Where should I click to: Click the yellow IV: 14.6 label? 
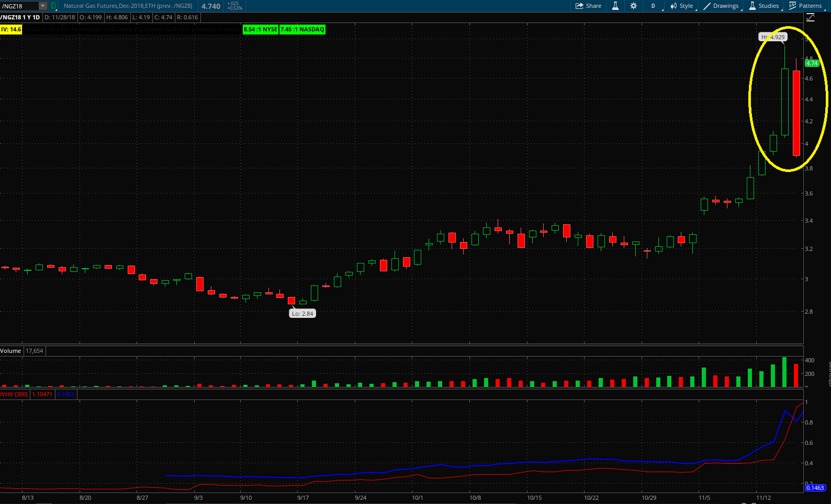tap(11, 29)
